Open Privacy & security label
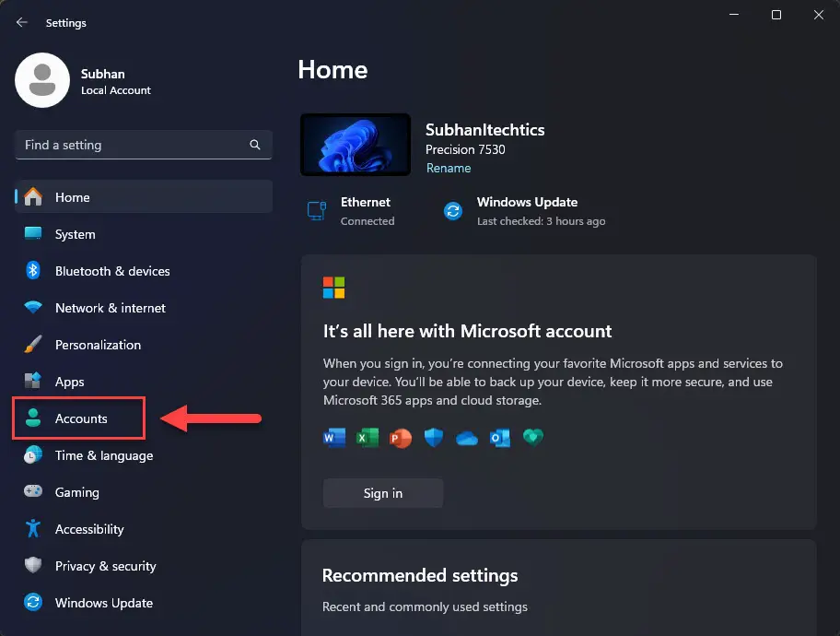The width and height of the screenshot is (840, 636). click(106, 566)
